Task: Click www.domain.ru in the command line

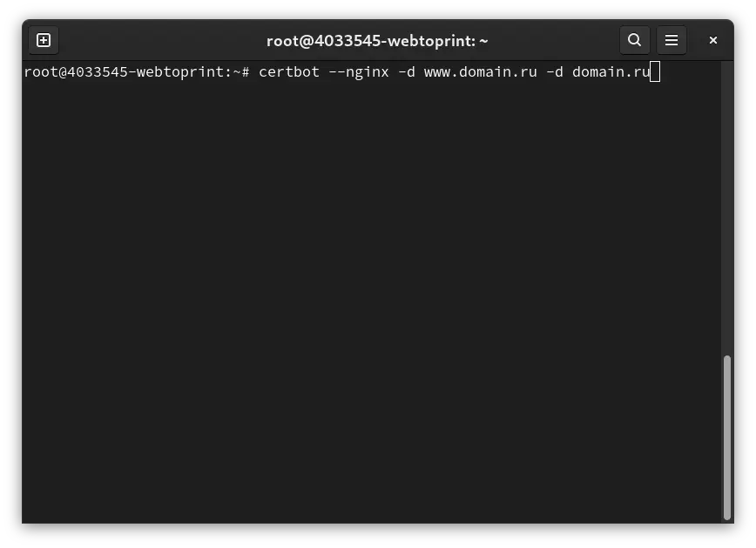Action: click(x=480, y=72)
